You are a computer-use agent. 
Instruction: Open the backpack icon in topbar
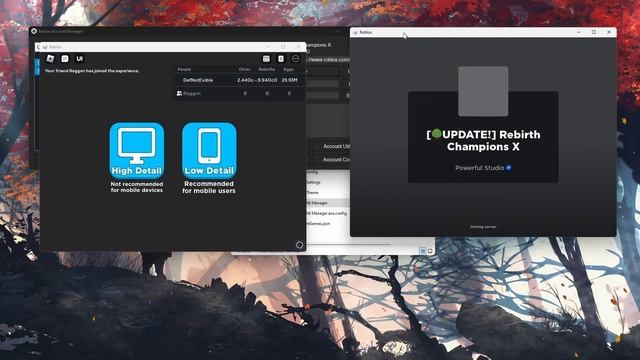[x=281, y=59]
